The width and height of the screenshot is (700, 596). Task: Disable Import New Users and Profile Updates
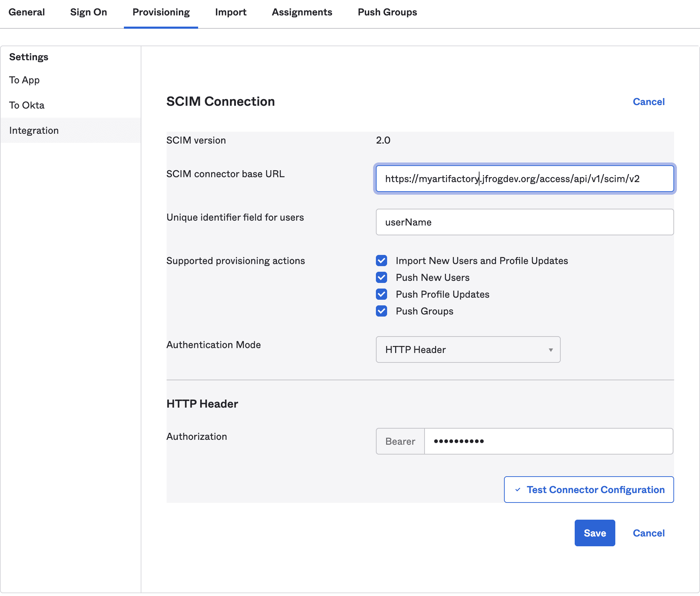(381, 261)
